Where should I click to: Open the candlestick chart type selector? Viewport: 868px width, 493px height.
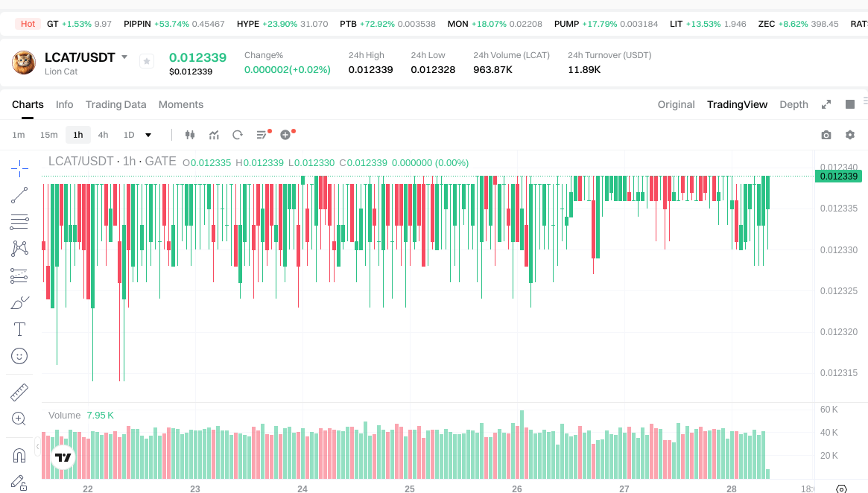click(189, 135)
